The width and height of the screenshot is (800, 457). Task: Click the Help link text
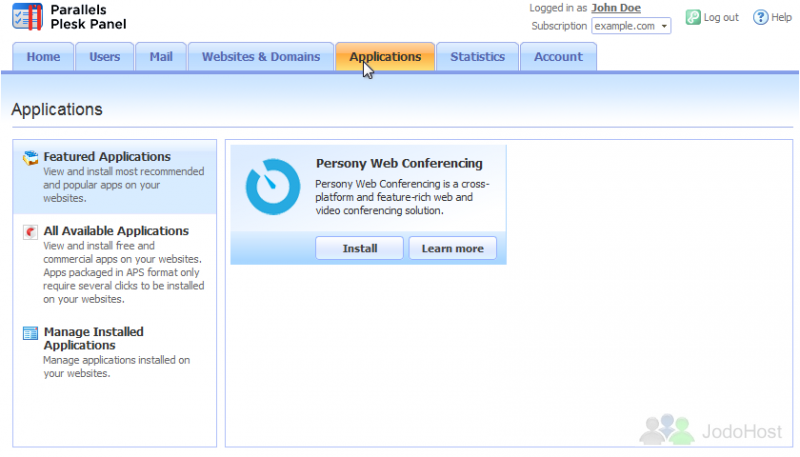coord(781,17)
